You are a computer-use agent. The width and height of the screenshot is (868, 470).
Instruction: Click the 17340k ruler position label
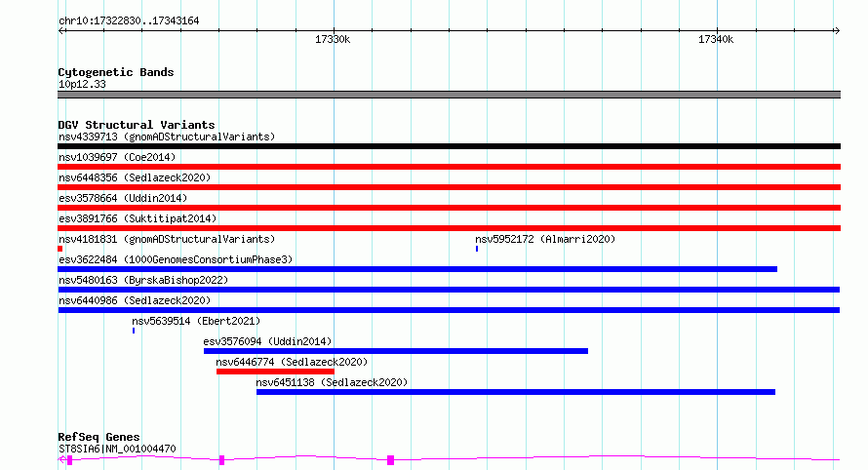tap(716, 39)
